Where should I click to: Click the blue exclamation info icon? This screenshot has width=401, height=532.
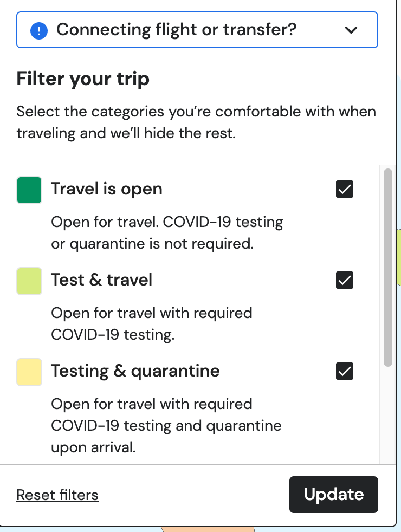tap(39, 31)
